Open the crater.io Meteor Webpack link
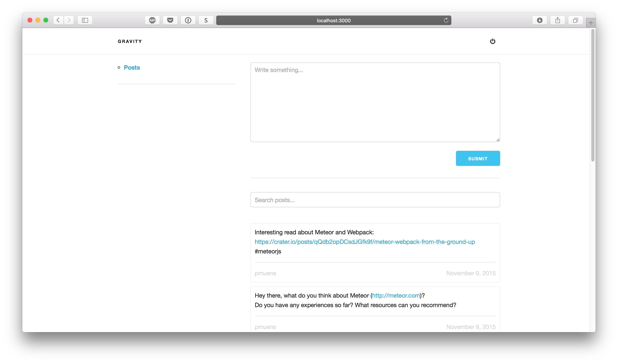This screenshot has width=618, height=364. click(365, 242)
